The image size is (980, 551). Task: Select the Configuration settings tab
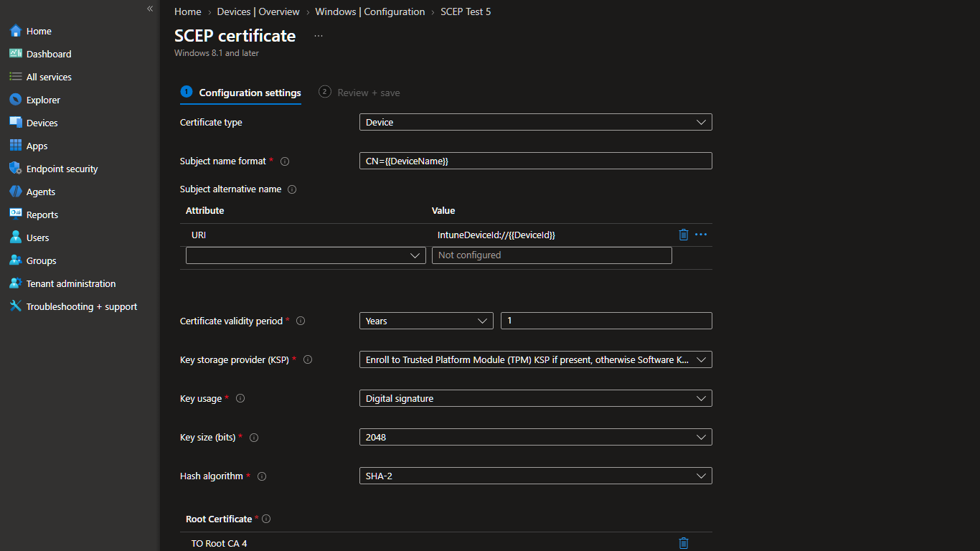tap(240, 93)
